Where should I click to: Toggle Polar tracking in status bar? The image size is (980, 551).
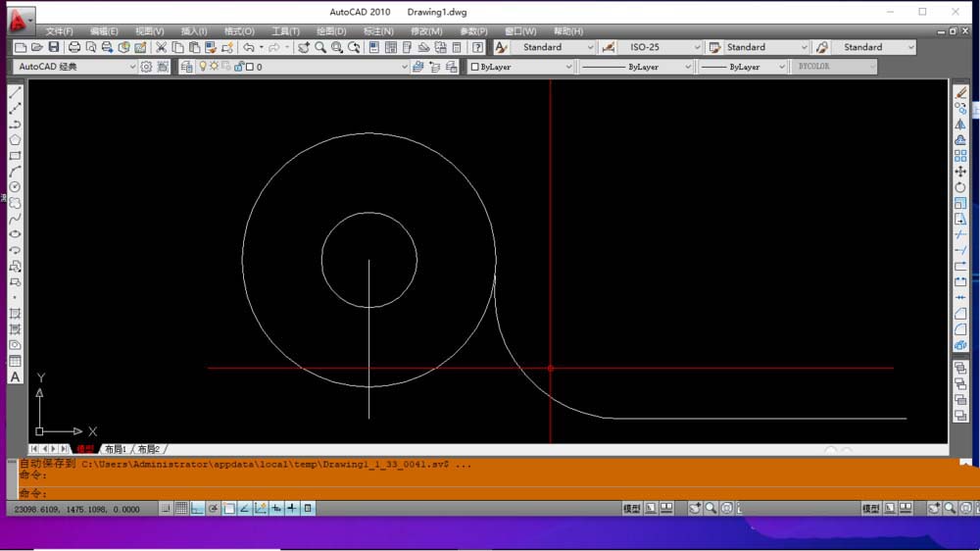coord(213,509)
